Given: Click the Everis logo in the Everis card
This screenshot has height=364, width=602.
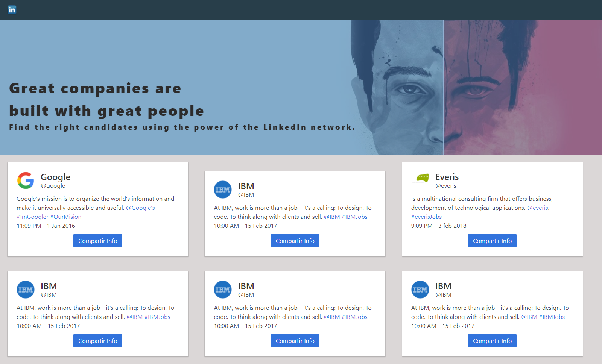Looking at the screenshot, I should pos(420,178).
